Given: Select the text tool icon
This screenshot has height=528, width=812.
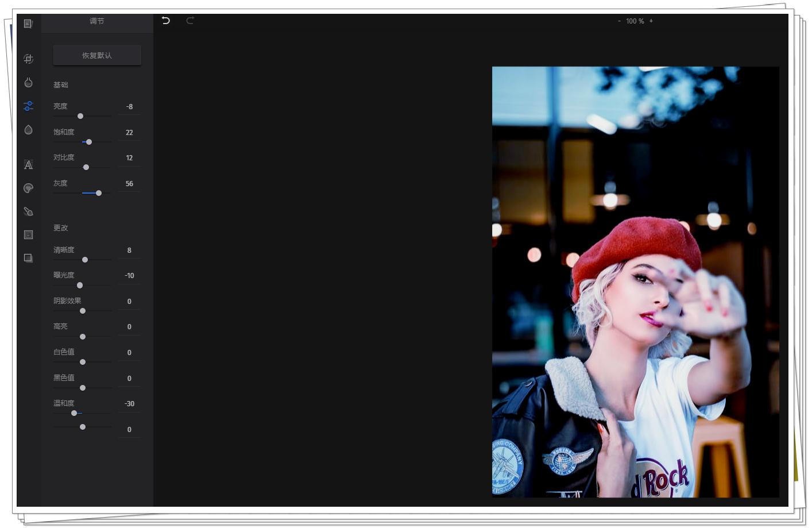Looking at the screenshot, I should [x=28, y=165].
